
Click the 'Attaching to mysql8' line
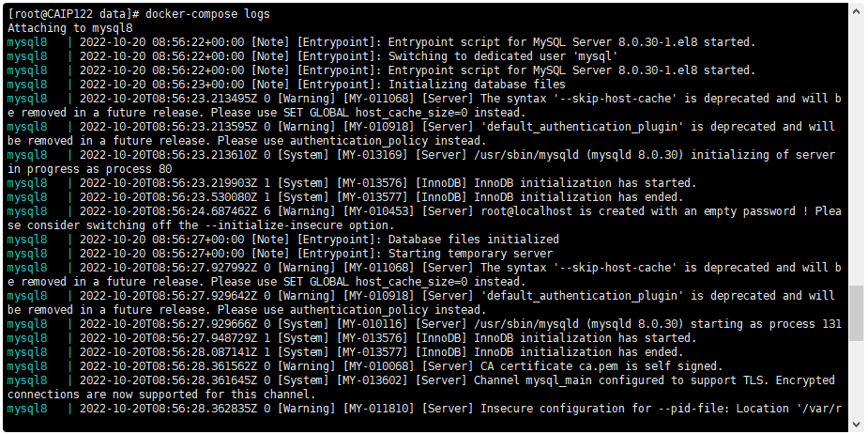pos(70,28)
